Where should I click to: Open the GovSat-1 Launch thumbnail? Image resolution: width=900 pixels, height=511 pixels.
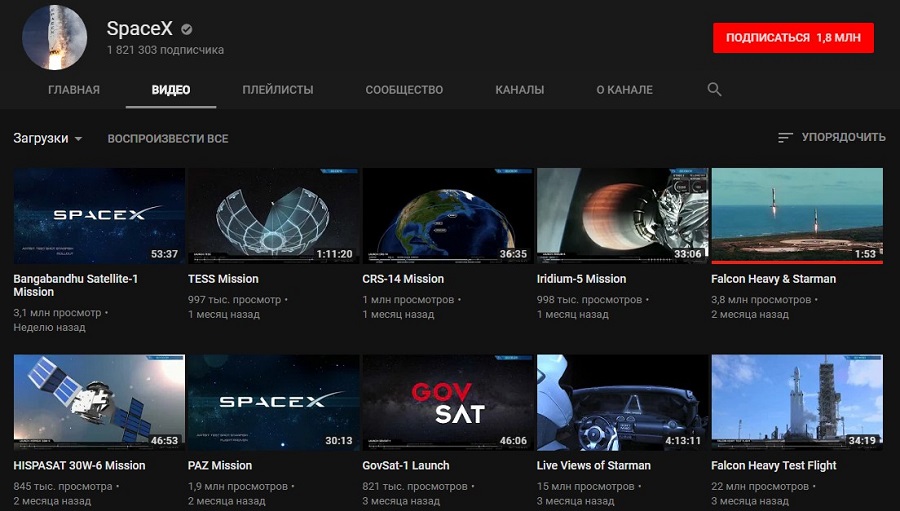[448, 402]
